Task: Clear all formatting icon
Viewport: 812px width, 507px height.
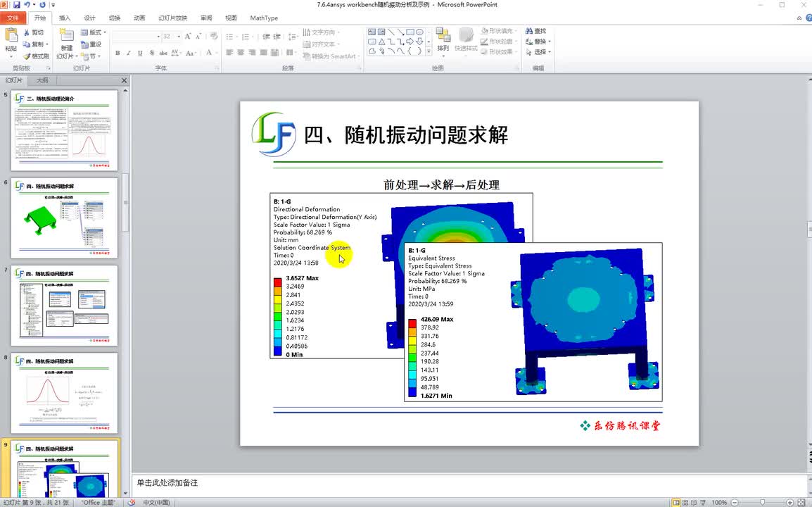Action: point(214,36)
